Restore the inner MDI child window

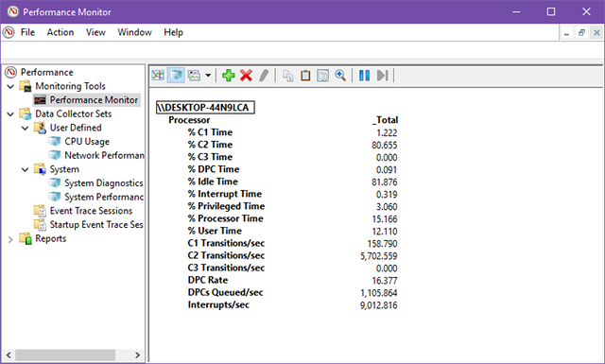(581, 33)
